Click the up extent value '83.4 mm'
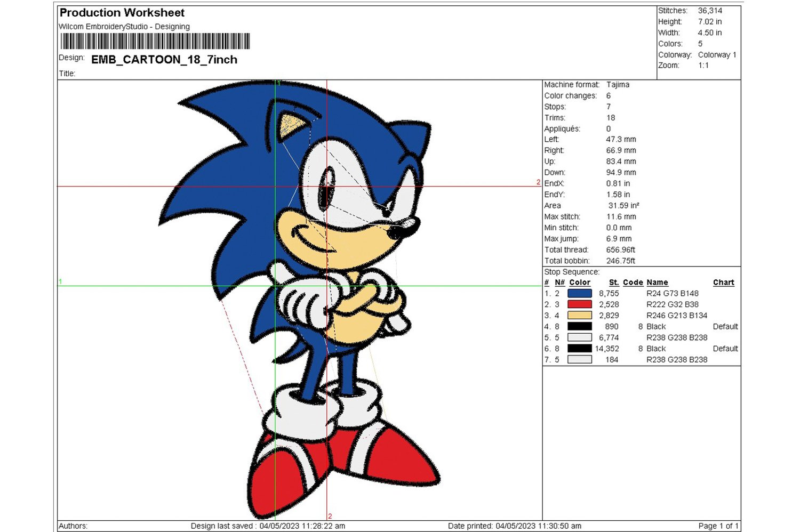The width and height of the screenshot is (800, 532). tap(621, 162)
